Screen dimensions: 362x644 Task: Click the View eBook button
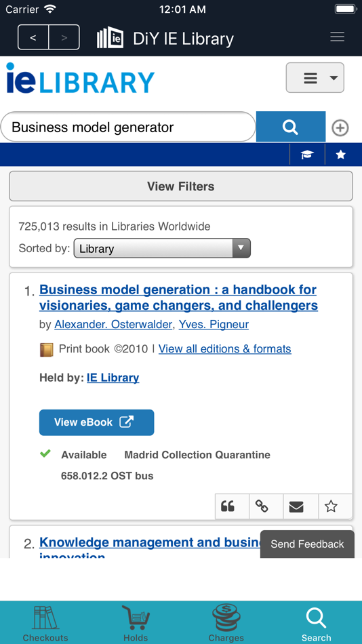(96, 422)
